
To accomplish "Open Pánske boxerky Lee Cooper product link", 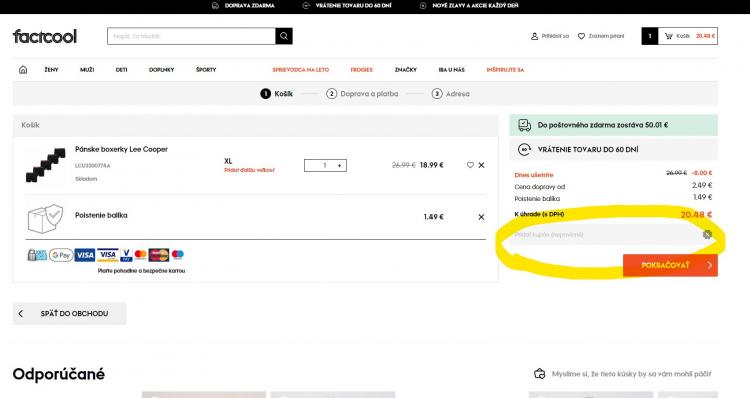I will point(121,149).
